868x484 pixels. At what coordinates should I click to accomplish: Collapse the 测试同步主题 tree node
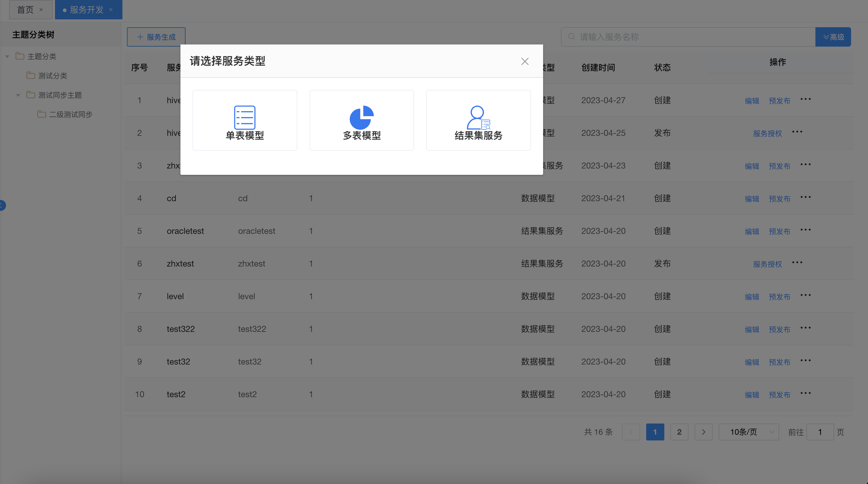18,95
